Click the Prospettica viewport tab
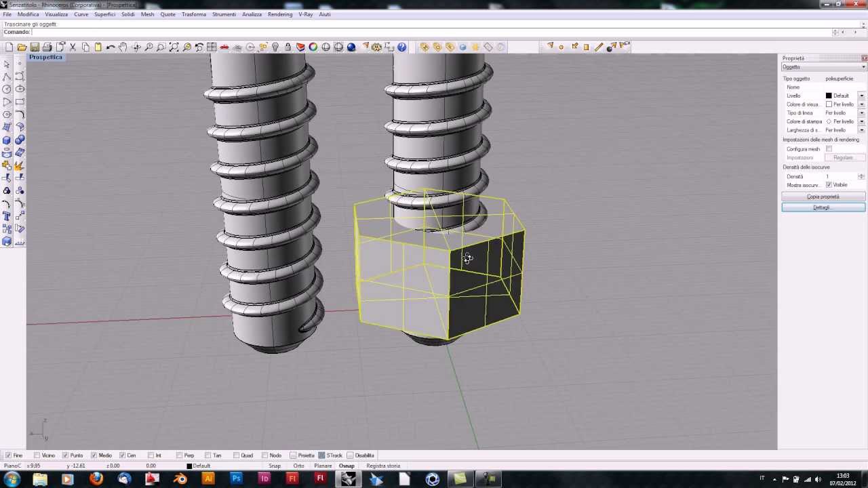This screenshot has height=488, width=868. pyautogui.click(x=46, y=58)
